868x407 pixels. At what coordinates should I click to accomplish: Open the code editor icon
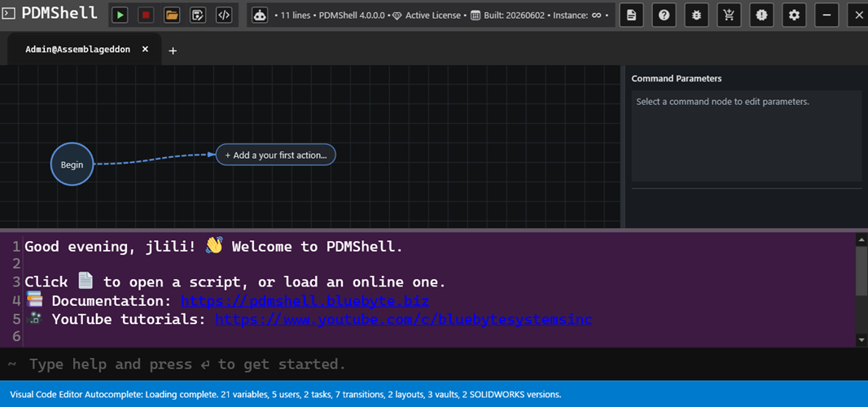(x=224, y=15)
